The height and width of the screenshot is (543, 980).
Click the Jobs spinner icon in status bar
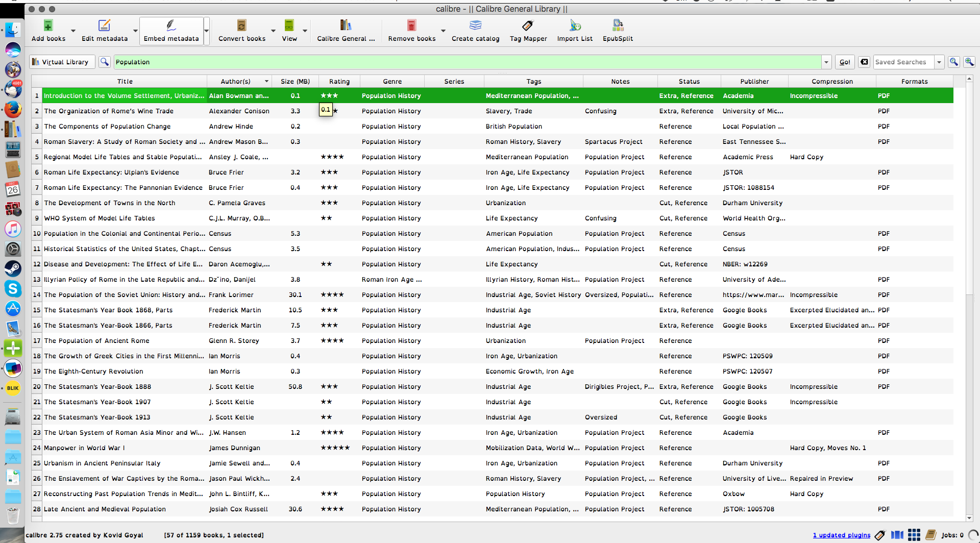[974, 535]
